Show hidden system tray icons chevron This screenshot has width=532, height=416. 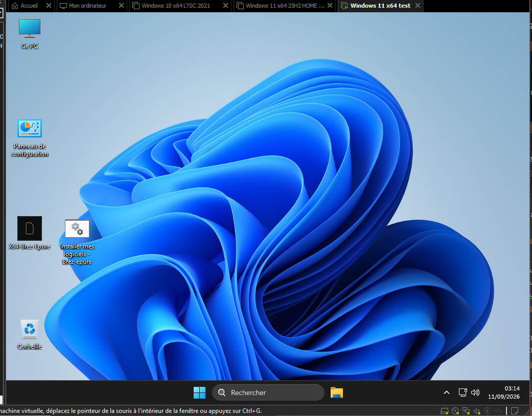point(447,392)
